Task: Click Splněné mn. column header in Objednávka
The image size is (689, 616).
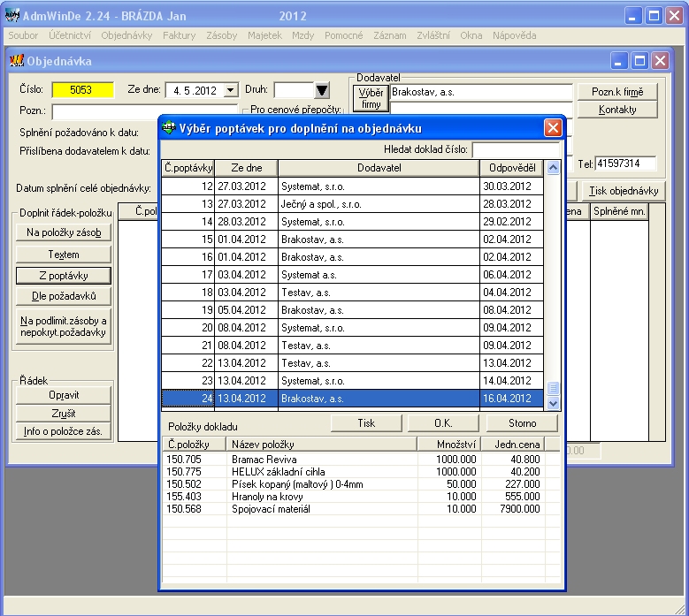Action: tap(619, 211)
